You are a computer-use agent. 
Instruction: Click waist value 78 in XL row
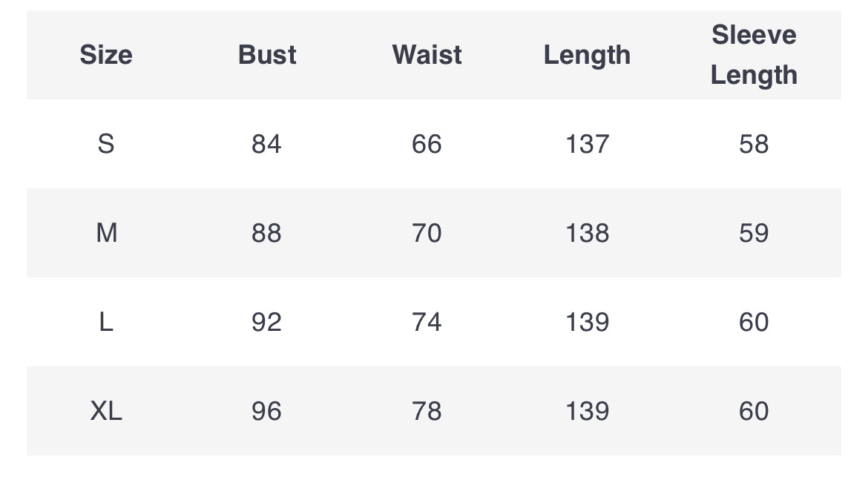(427, 411)
